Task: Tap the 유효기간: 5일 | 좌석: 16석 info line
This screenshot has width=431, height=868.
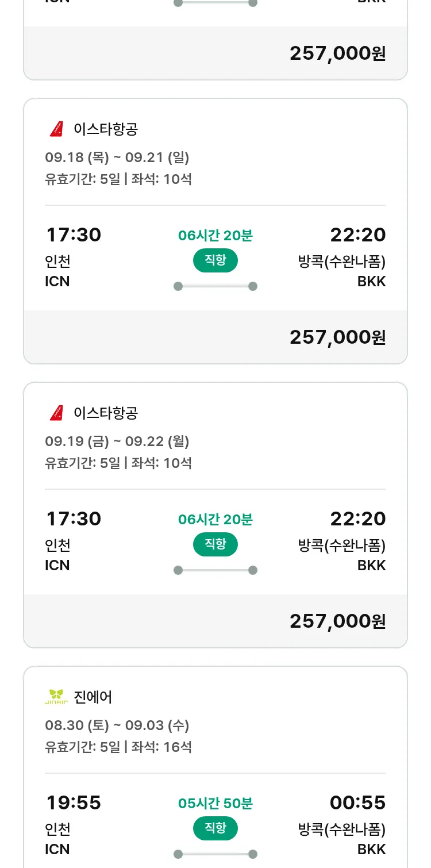Action: pyautogui.click(x=118, y=747)
